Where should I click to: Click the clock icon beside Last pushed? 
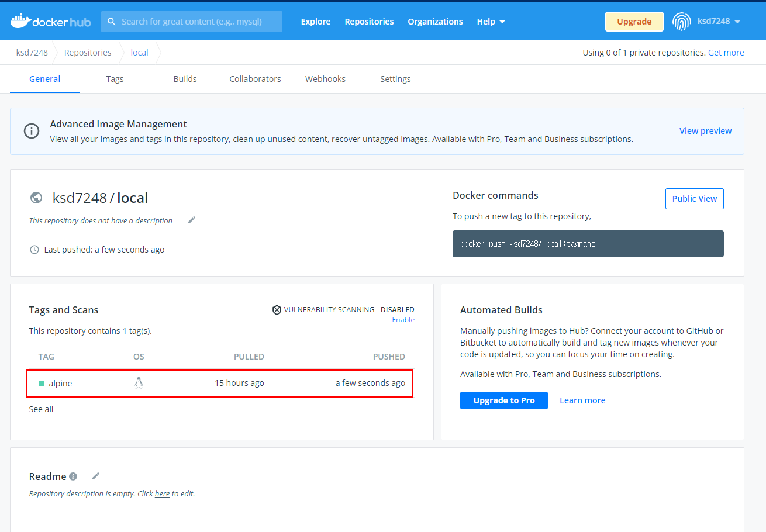pos(34,250)
